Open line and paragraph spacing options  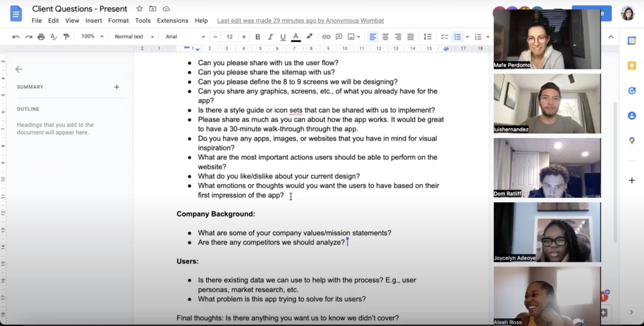tap(428, 37)
